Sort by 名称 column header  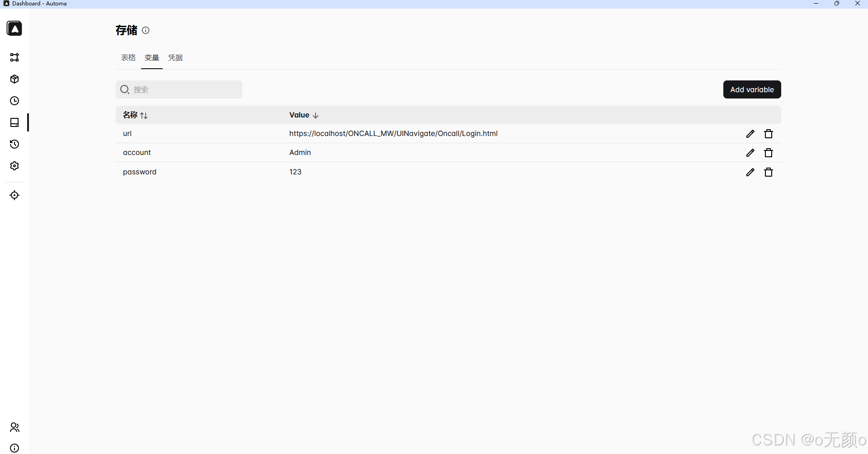point(135,115)
